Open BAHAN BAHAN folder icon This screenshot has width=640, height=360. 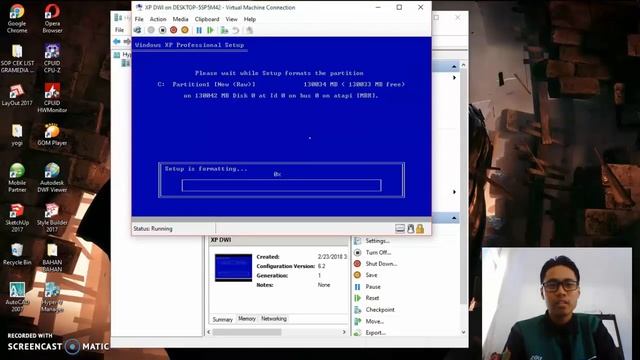52,258
